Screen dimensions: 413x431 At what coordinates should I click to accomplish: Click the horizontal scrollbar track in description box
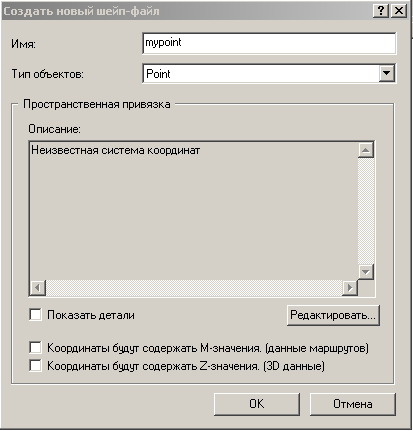194,287
